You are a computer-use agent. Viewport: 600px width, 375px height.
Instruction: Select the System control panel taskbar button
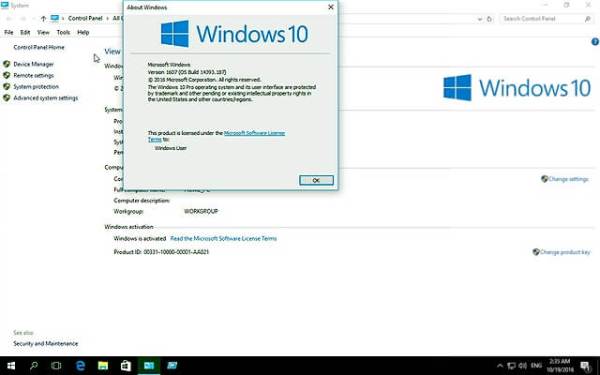149,366
